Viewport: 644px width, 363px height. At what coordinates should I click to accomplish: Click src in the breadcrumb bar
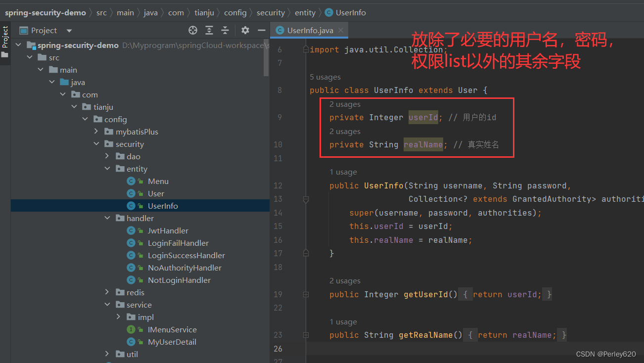pos(101,12)
